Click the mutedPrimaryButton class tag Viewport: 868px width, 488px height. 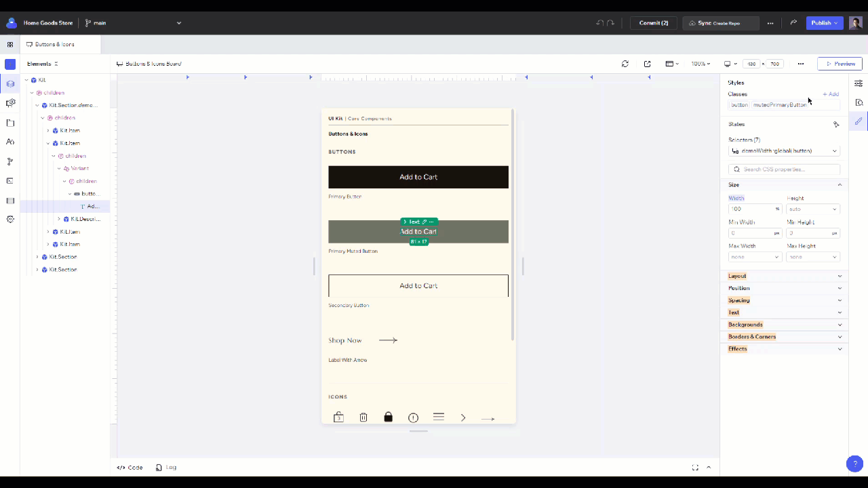(780, 105)
